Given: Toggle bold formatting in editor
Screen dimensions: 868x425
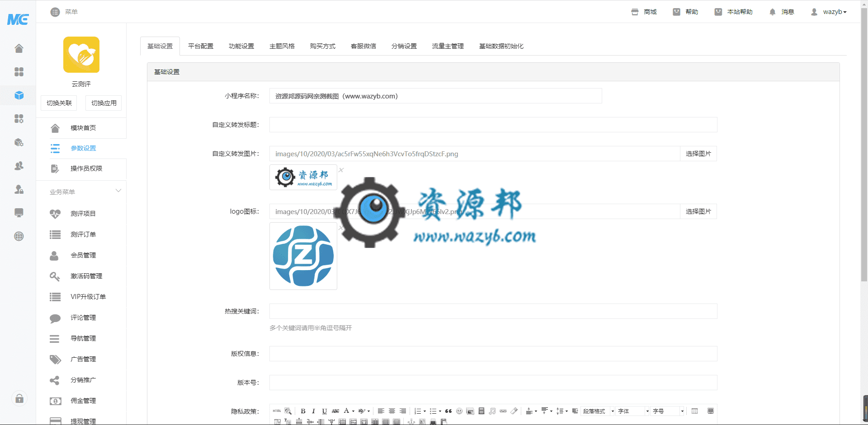Looking at the screenshot, I should 303,411.
